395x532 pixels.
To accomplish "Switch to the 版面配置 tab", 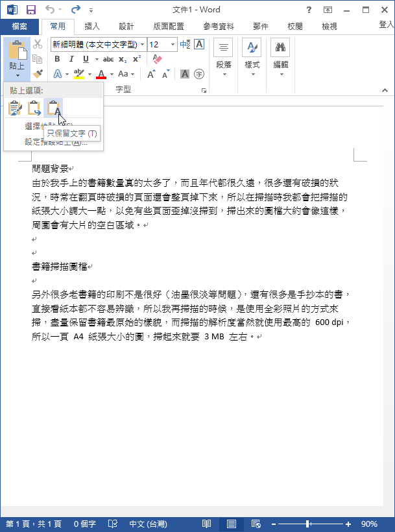I will [x=169, y=26].
